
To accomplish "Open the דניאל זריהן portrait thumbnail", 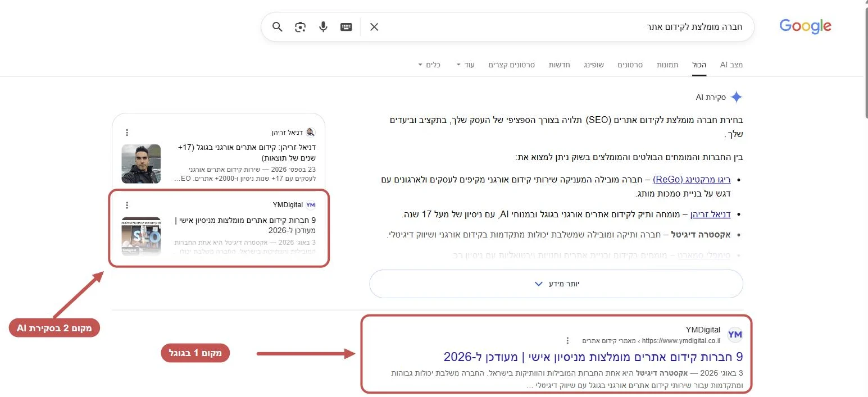I will click(x=141, y=163).
